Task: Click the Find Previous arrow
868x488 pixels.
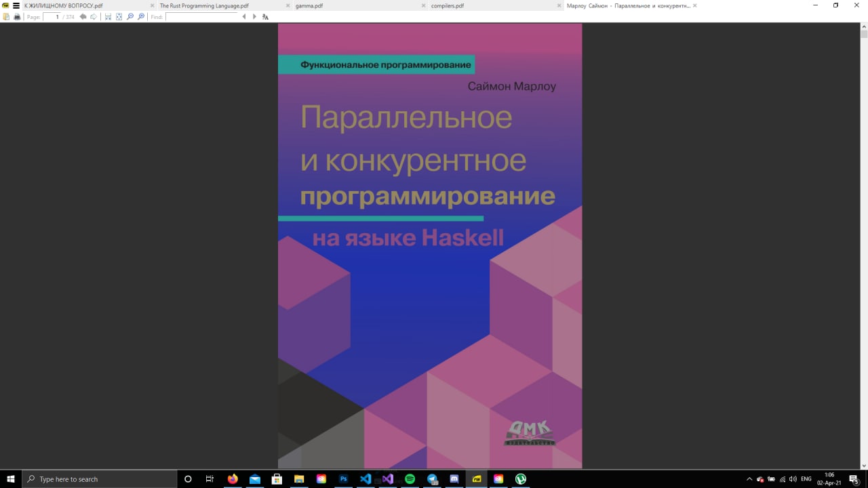Action: coord(244,17)
